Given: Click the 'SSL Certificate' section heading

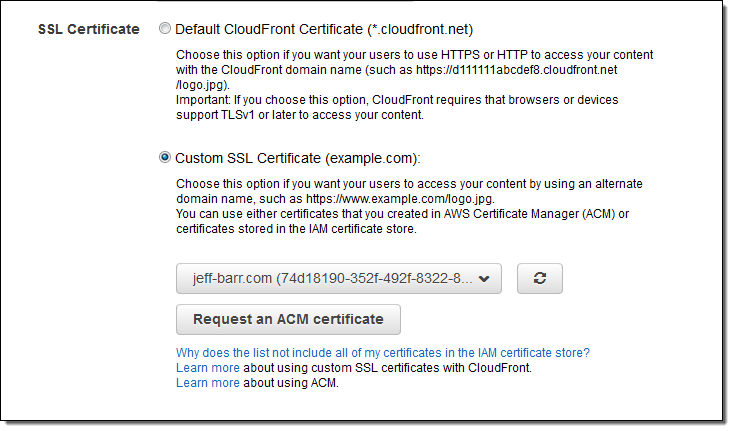Looking at the screenshot, I should (89, 29).
